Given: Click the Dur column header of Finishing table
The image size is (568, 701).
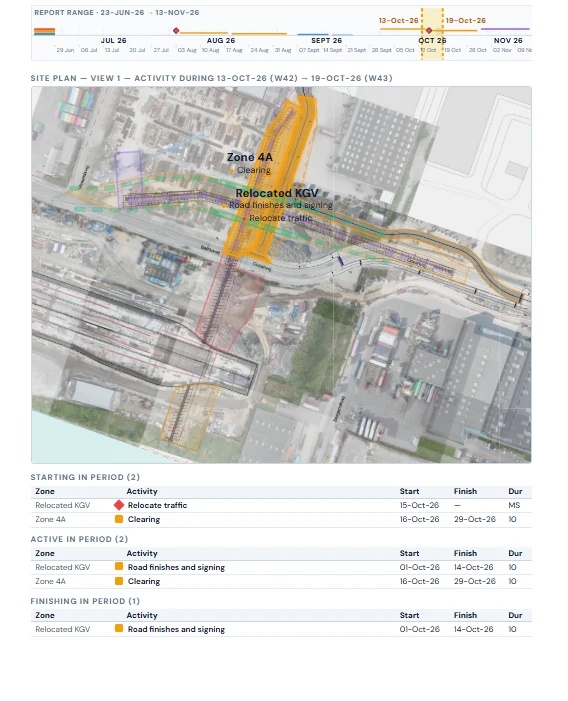Looking at the screenshot, I should click(515, 615).
